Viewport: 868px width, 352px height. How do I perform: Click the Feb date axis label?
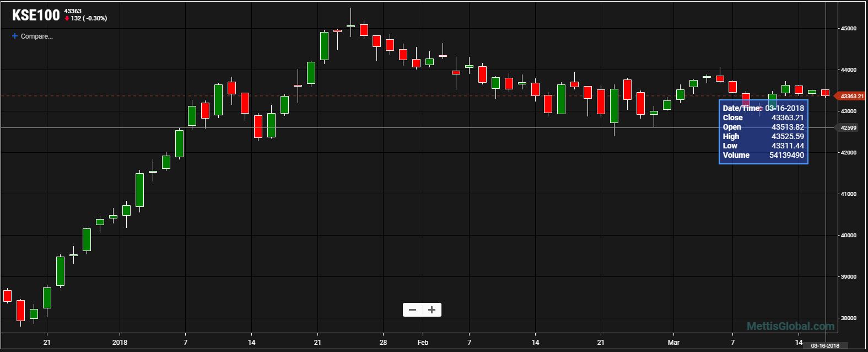click(423, 343)
